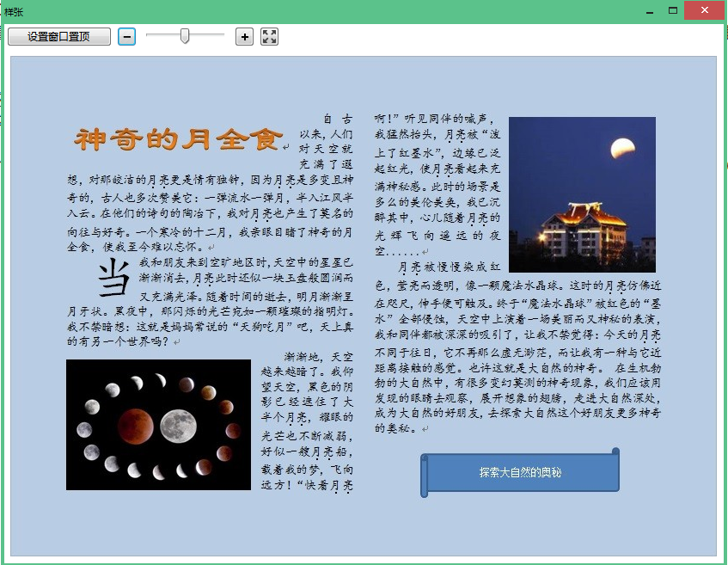Click the zoom slider handle
728x565 pixels.
pyautogui.click(x=185, y=36)
